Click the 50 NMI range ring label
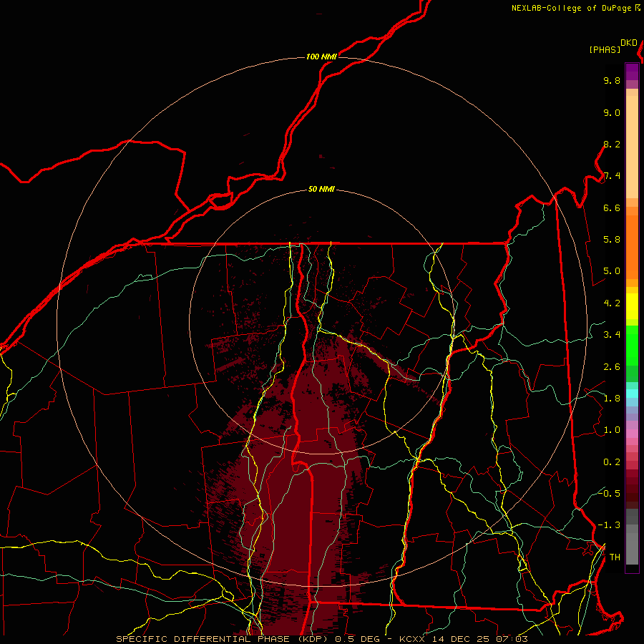The image size is (644, 644). point(321,189)
